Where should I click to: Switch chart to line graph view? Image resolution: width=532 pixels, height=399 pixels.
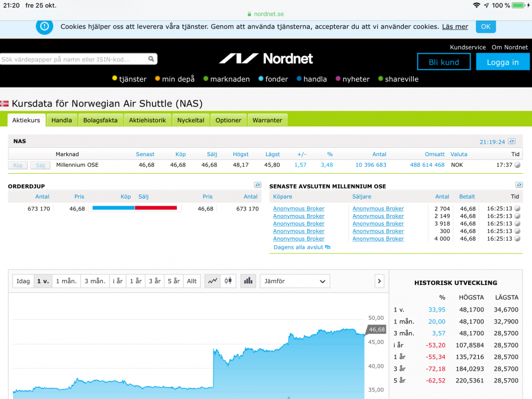pos(212,281)
